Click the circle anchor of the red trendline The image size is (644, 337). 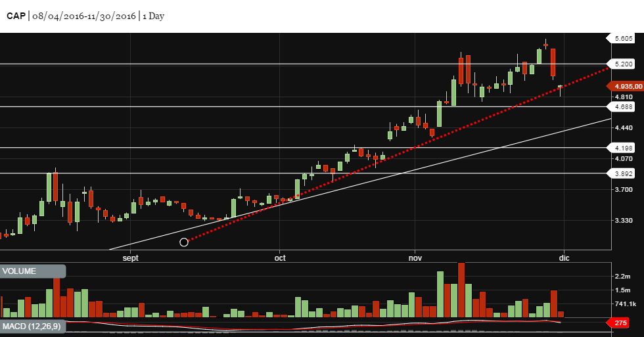[184, 242]
